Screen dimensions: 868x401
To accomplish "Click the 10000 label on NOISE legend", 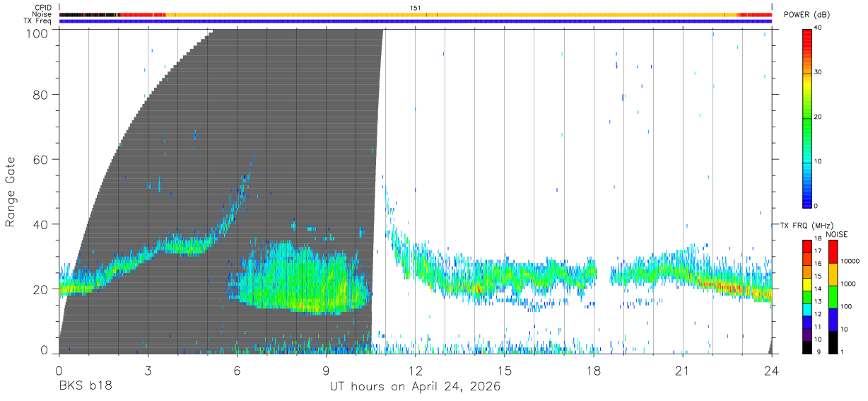I will [x=849, y=261].
